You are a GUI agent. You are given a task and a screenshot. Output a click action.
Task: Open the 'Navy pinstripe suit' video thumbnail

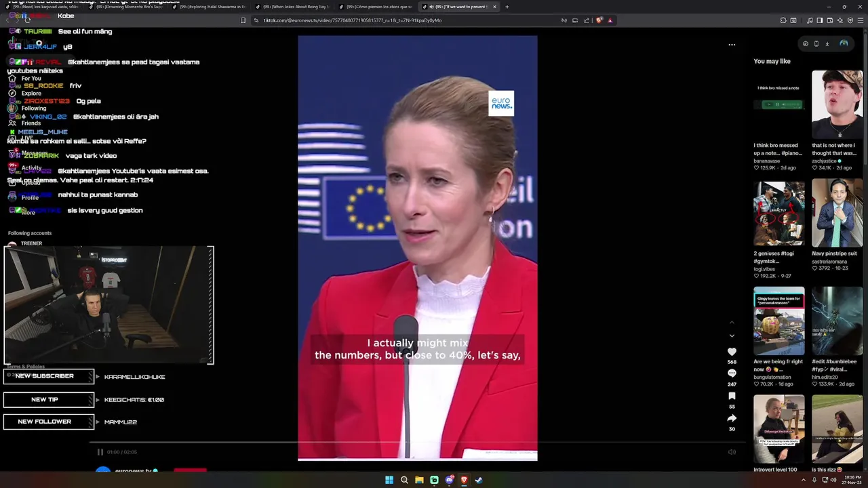point(837,213)
